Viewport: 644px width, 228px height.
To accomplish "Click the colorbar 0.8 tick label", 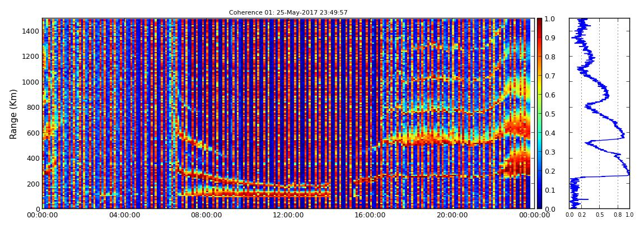I will 551,57.
